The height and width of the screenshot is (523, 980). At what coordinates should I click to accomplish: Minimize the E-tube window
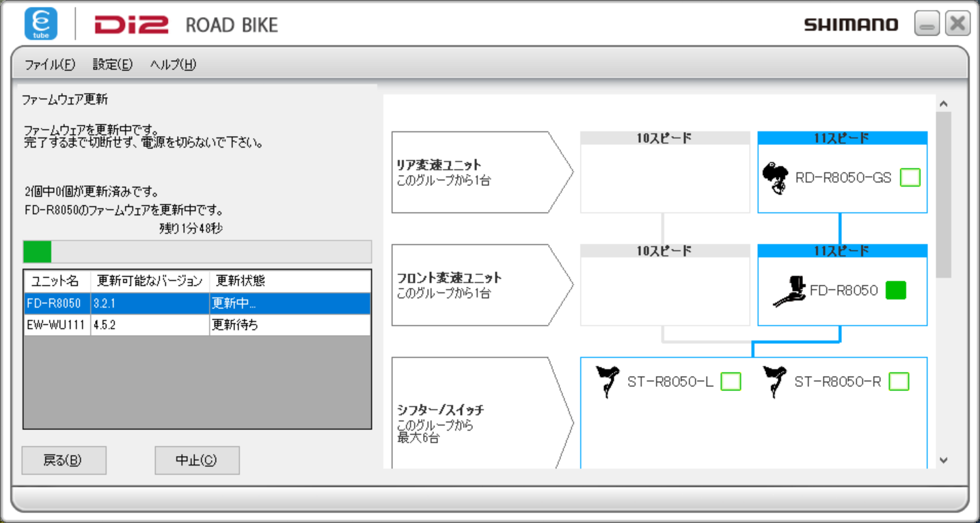[927, 25]
